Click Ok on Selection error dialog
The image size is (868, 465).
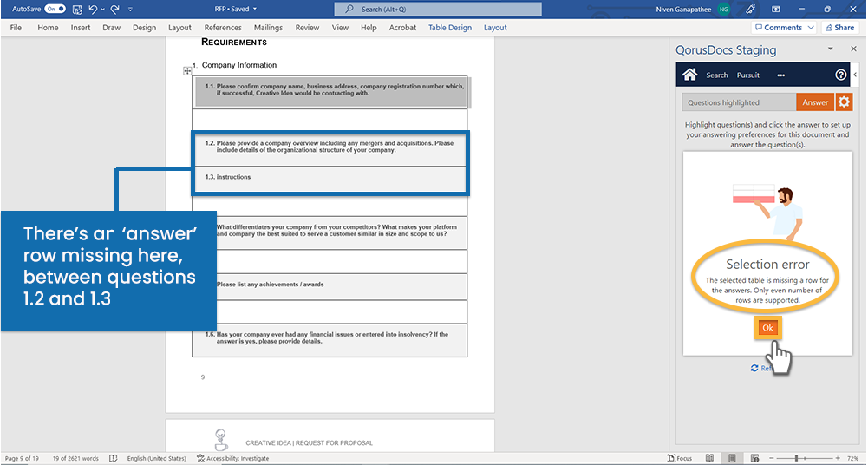point(767,328)
